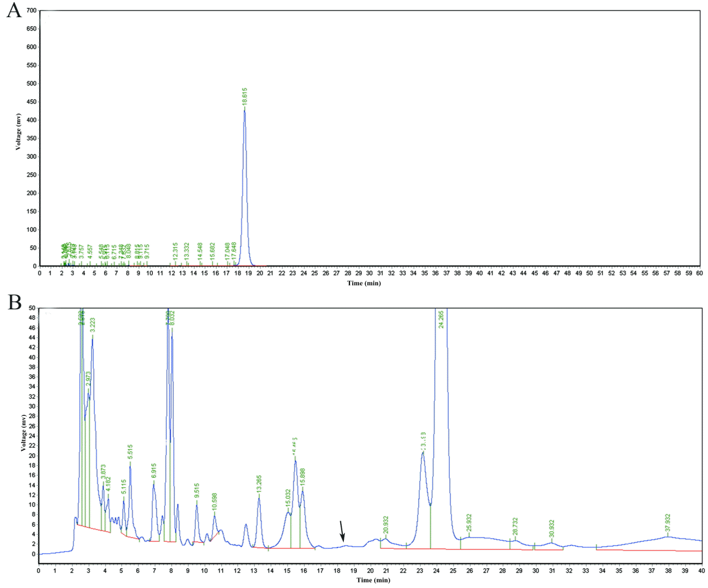708x588 pixels.
Task: Select the 25.932 peak label
Action: point(469,523)
